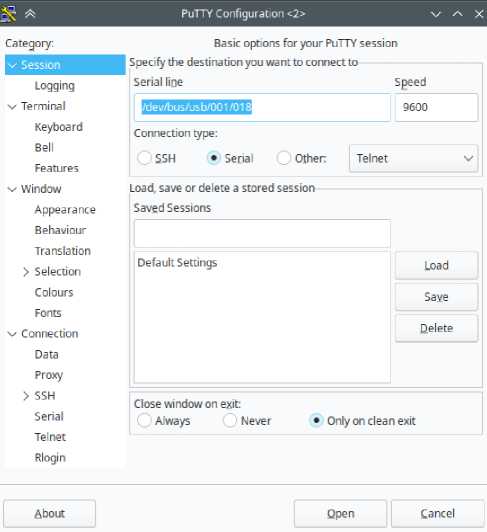Click the Save session button
The height and width of the screenshot is (532, 487).
coord(436,297)
